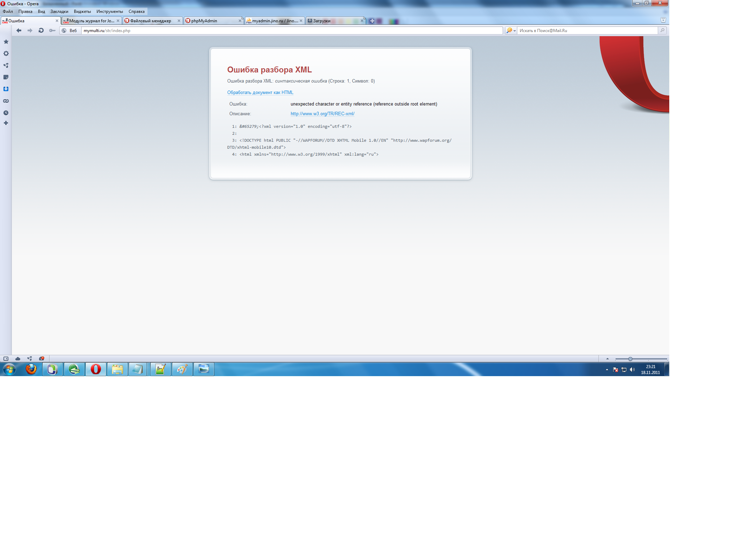Open Firefox from the Windows taskbar
The image size is (755, 560).
click(31, 369)
